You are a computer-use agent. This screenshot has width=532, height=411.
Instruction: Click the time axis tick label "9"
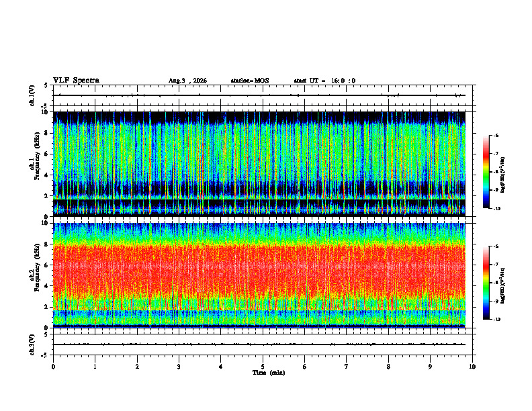430,367
